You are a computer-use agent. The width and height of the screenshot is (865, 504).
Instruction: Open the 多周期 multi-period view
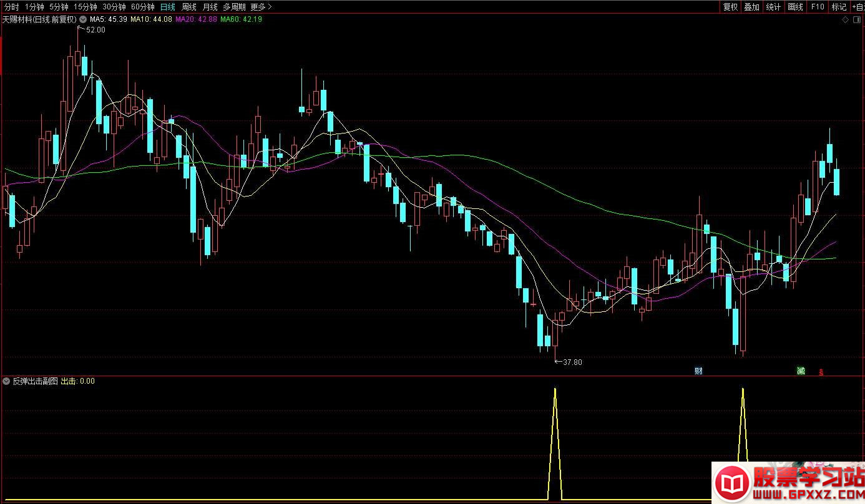(235, 7)
